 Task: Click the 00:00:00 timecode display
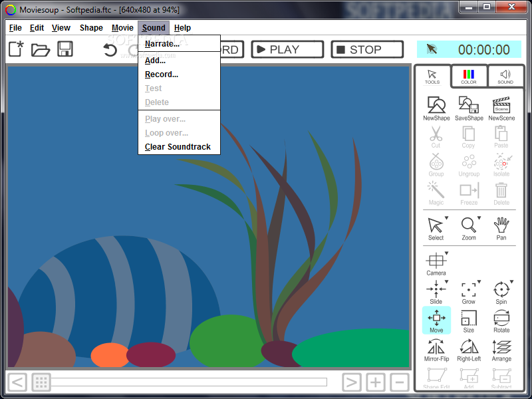tap(484, 49)
